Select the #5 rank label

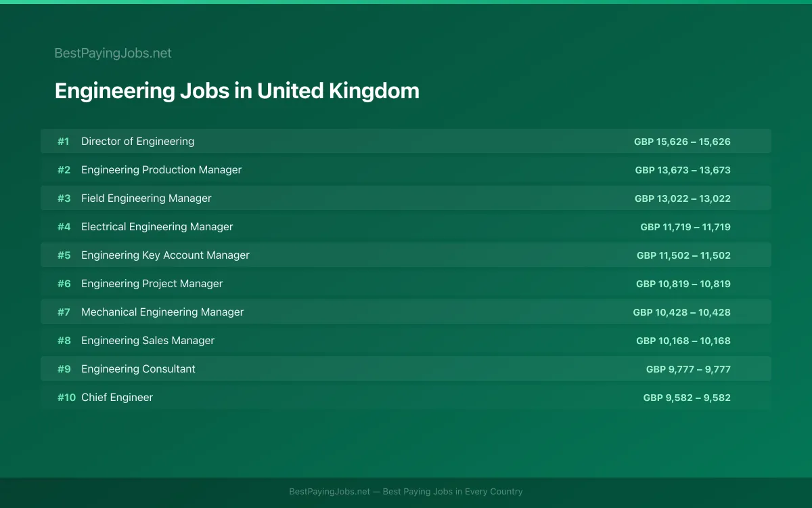point(64,255)
